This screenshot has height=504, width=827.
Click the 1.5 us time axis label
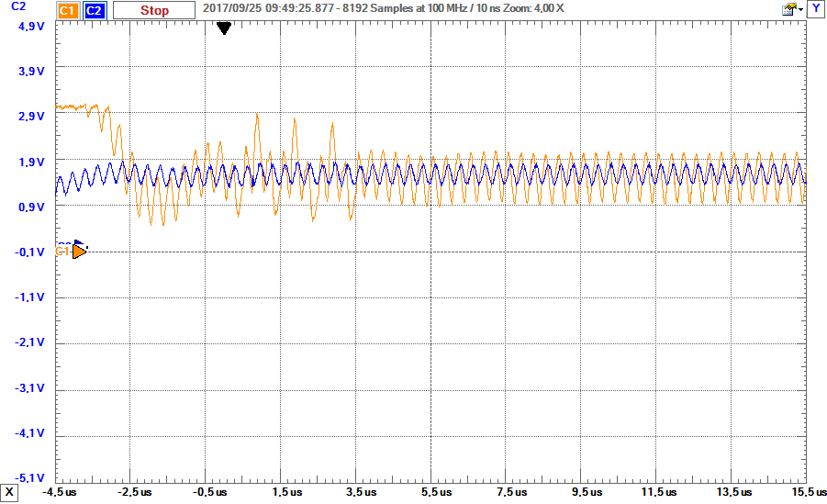pos(287,492)
